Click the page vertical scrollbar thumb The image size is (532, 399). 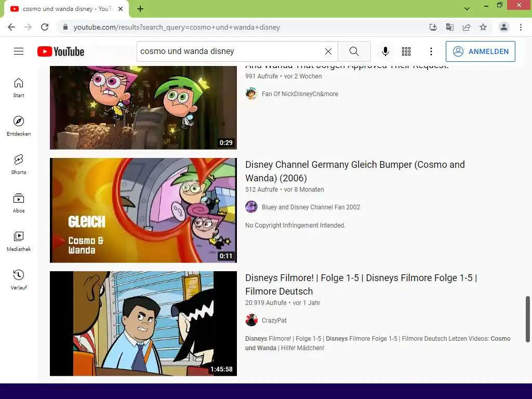528,320
